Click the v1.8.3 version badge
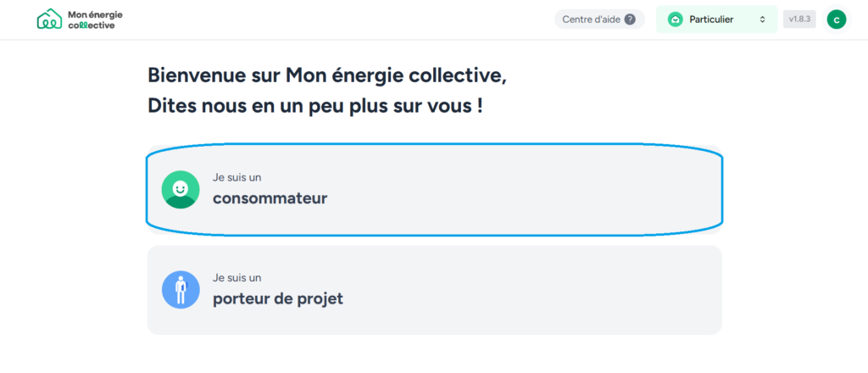Viewport: 868px width, 373px height. click(x=799, y=19)
